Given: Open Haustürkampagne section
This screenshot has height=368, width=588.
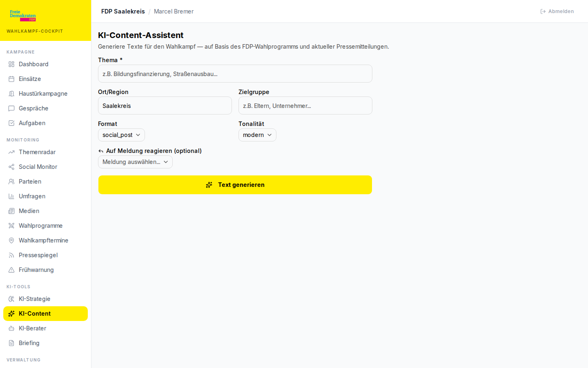Looking at the screenshot, I should [x=45, y=94].
